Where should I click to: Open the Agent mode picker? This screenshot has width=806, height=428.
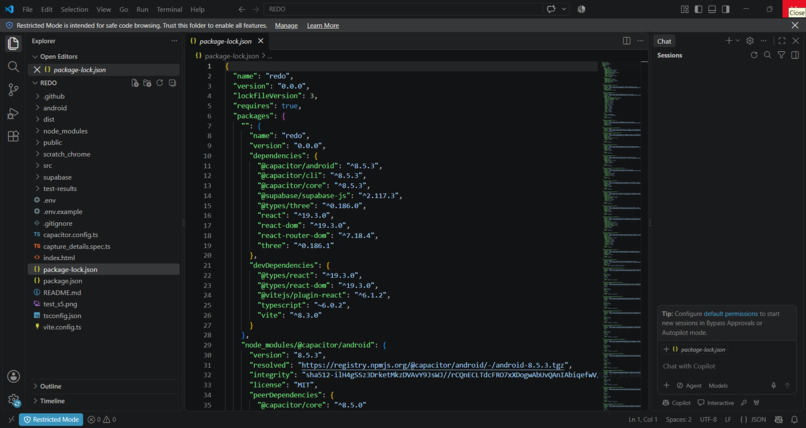689,385
